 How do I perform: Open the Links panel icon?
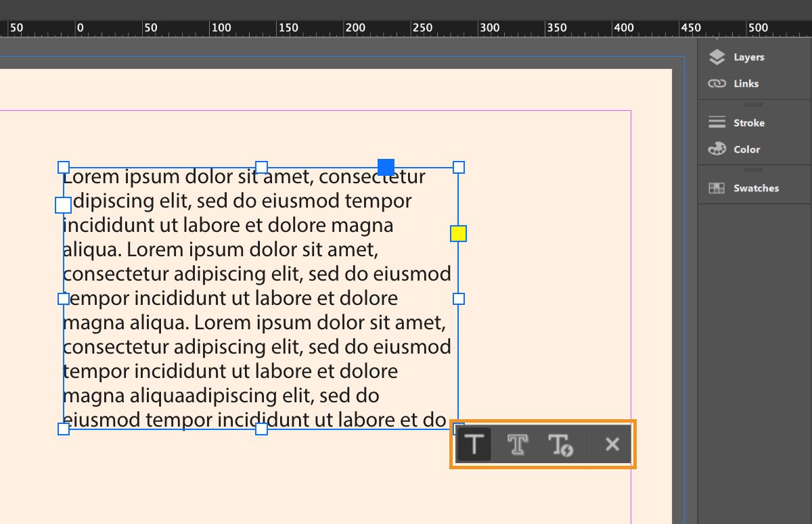(x=716, y=83)
